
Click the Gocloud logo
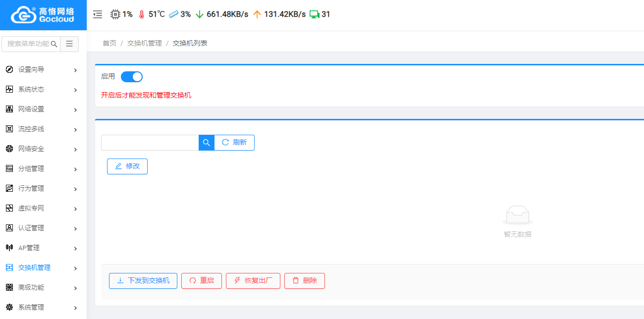43,15
